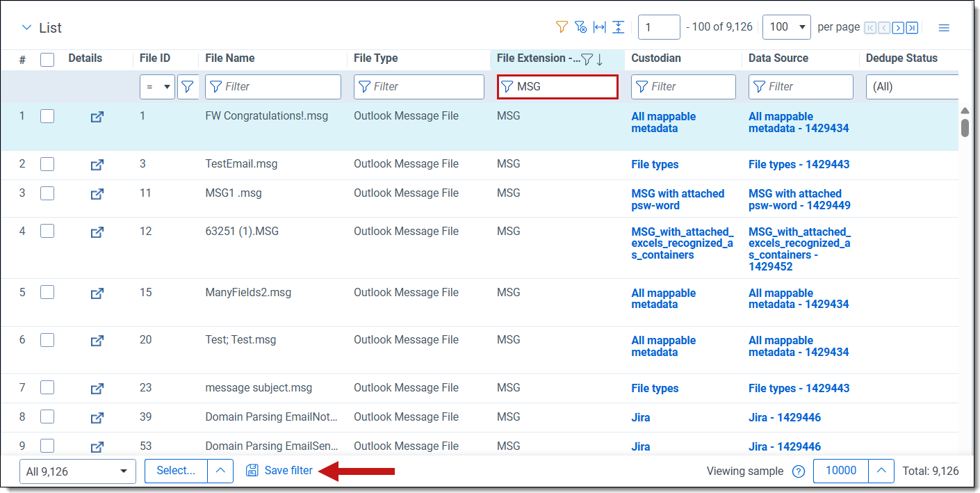The height and width of the screenshot is (493, 980).
Task: Jump to last page of results
Action: click(x=912, y=28)
